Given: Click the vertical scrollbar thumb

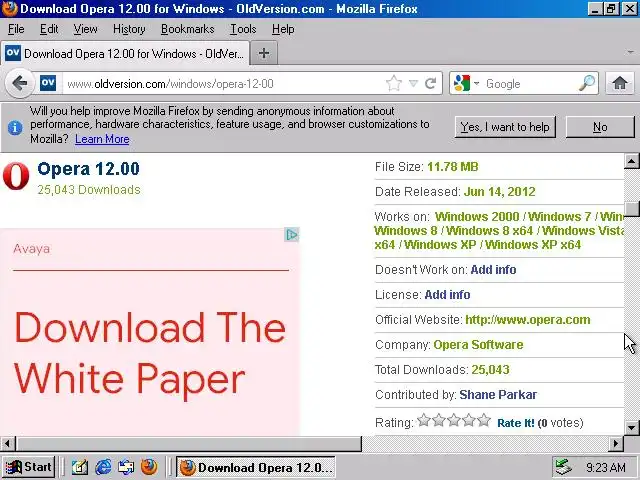Looking at the screenshot, I should [631, 209].
